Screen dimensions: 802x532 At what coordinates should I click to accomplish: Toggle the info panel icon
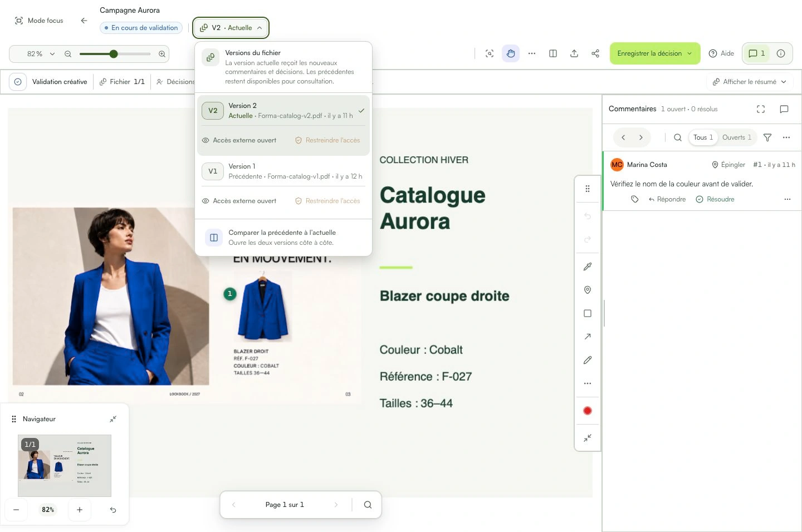pyautogui.click(x=781, y=53)
